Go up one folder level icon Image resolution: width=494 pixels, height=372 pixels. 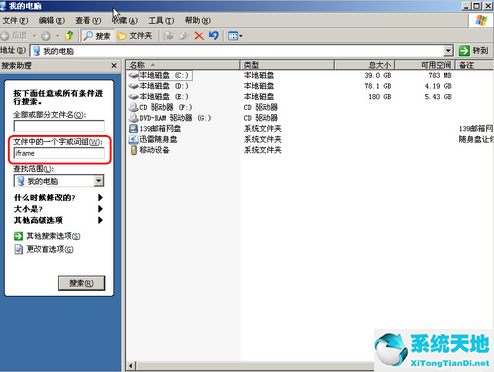coord(69,35)
